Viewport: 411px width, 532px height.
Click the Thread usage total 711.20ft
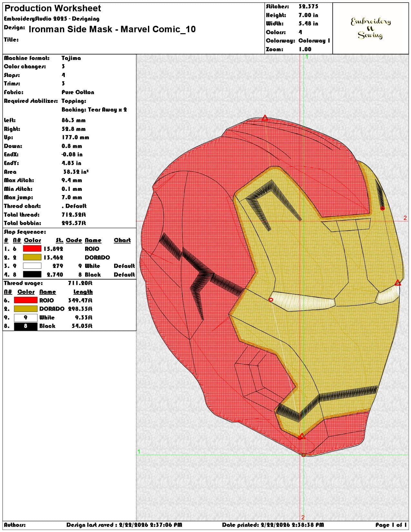point(80,283)
